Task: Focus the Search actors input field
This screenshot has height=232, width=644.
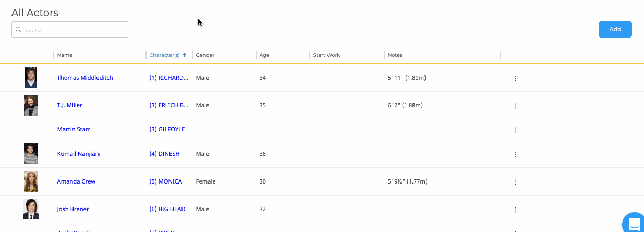Action: click(x=70, y=30)
